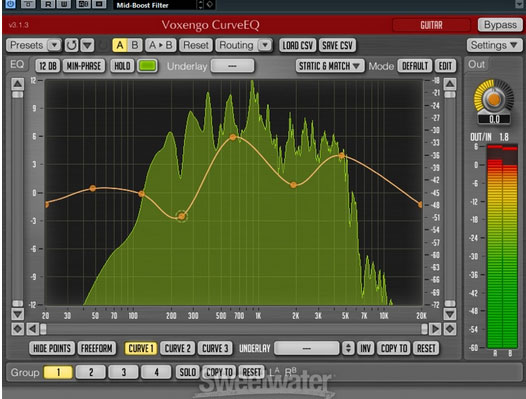
Task: Click the horizontal frequency scrollbar
Action: pos(234,329)
